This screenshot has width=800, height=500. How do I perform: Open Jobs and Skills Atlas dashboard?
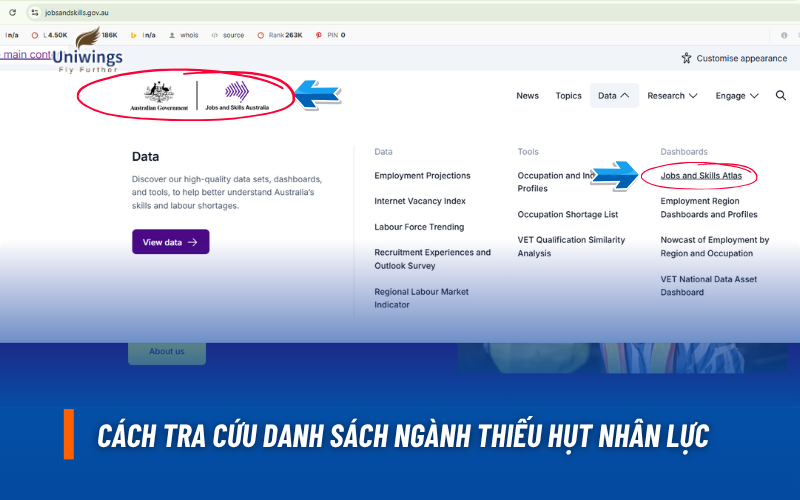701,176
